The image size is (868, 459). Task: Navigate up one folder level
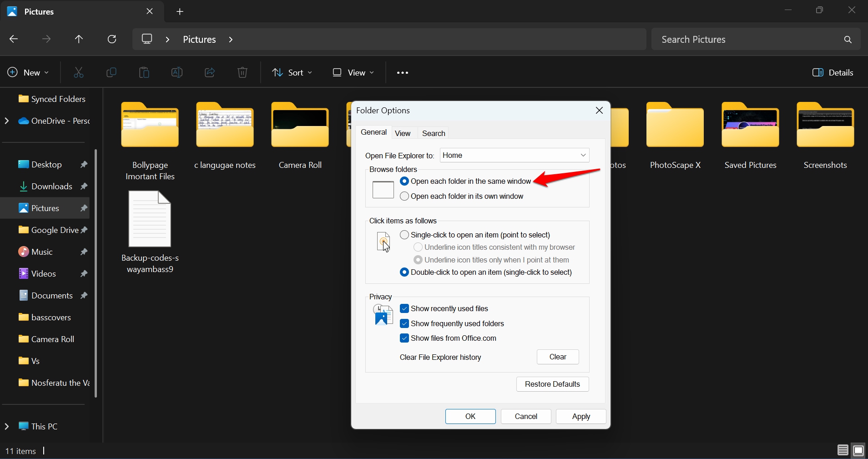click(79, 39)
